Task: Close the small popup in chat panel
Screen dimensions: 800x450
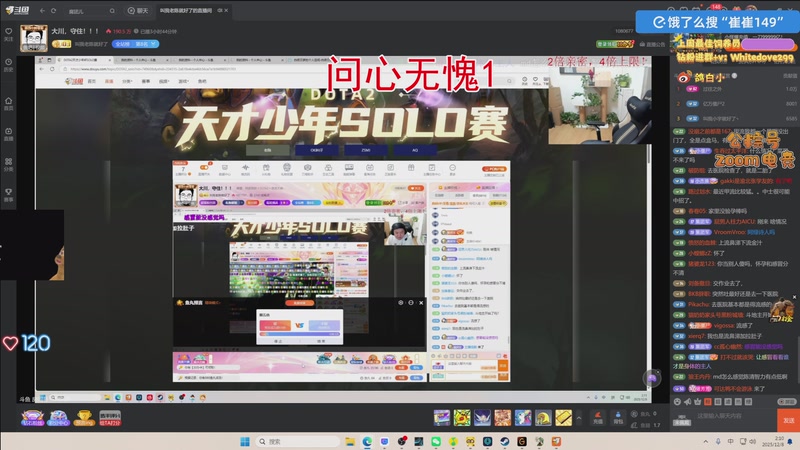Action: pyautogui.click(x=794, y=297)
